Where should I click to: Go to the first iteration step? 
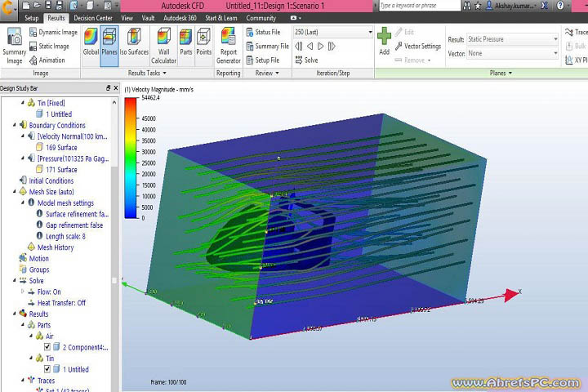click(x=299, y=46)
